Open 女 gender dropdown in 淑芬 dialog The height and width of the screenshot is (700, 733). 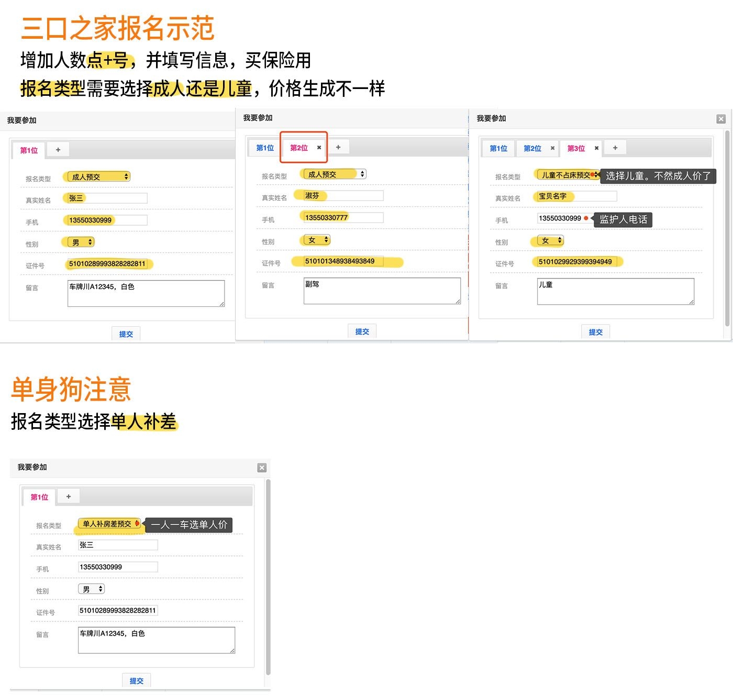pyautogui.click(x=317, y=240)
